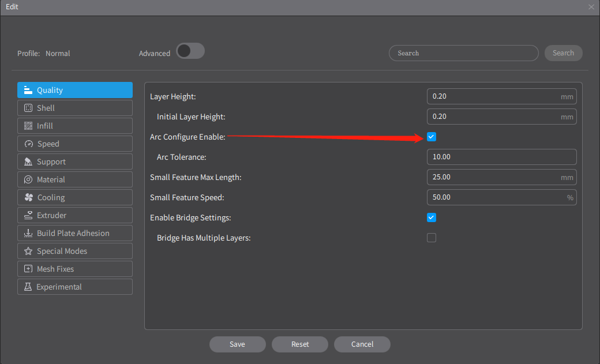Image resolution: width=600 pixels, height=364 pixels.
Task: Click the "Enable Bridge Settings:" label
Action: 190,218
